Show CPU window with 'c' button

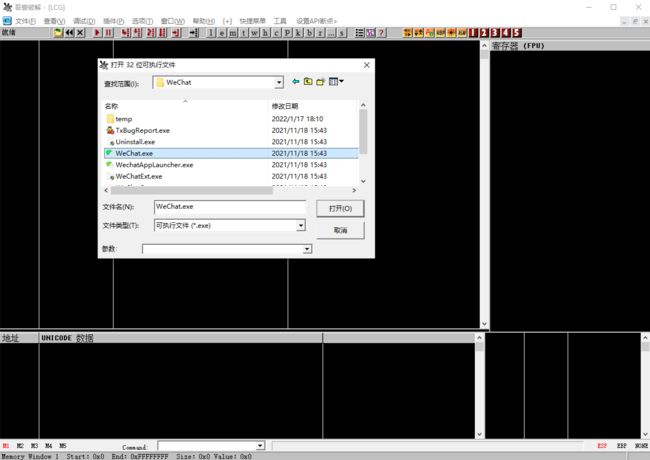pyautogui.click(x=276, y=33)
